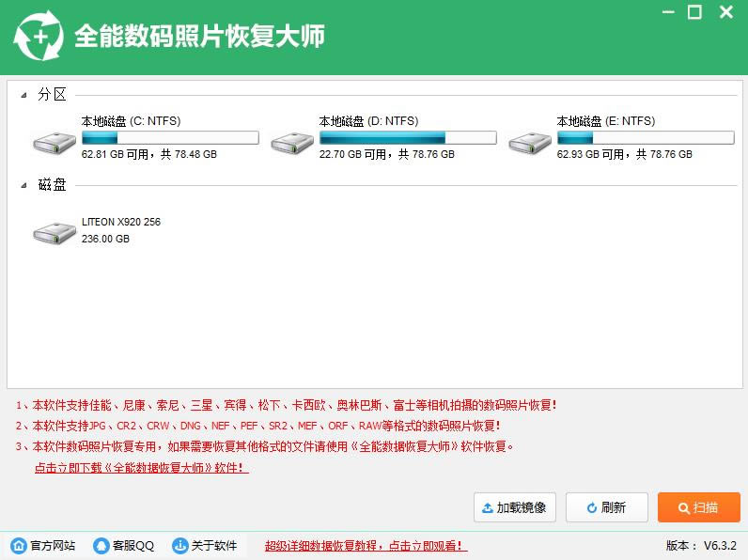Screen dimensions: 748x560
Task: Start scanning with 扫描 button
Action: point(699,507)
